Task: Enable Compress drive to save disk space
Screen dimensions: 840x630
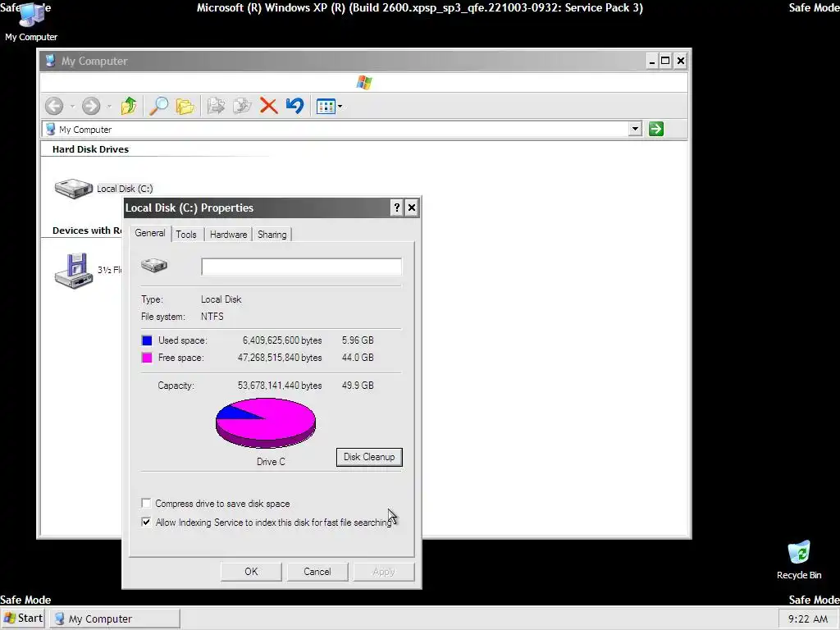Action: tap(146, 503)
